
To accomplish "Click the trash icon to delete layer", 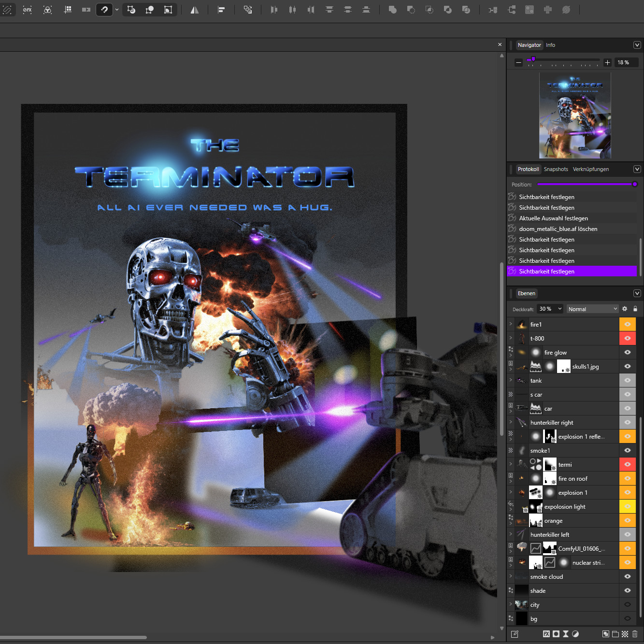I will [x=635, y=634].
